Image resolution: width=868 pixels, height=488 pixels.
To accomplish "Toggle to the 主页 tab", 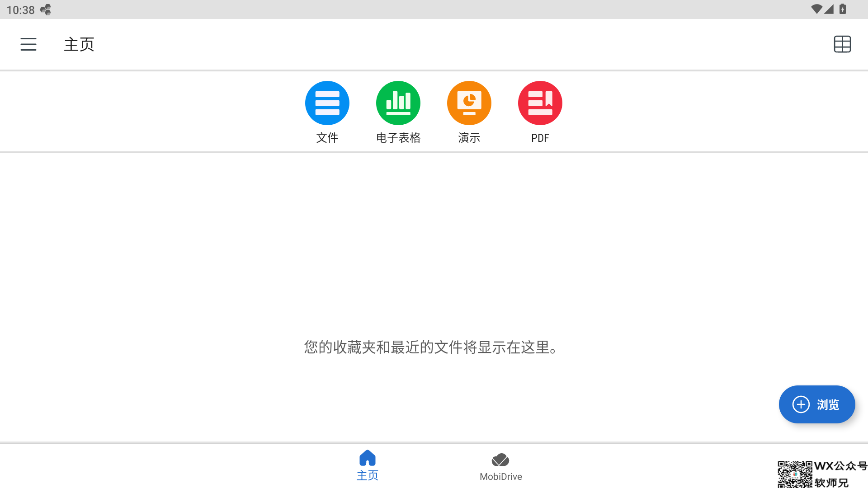I will coord(368,465).
